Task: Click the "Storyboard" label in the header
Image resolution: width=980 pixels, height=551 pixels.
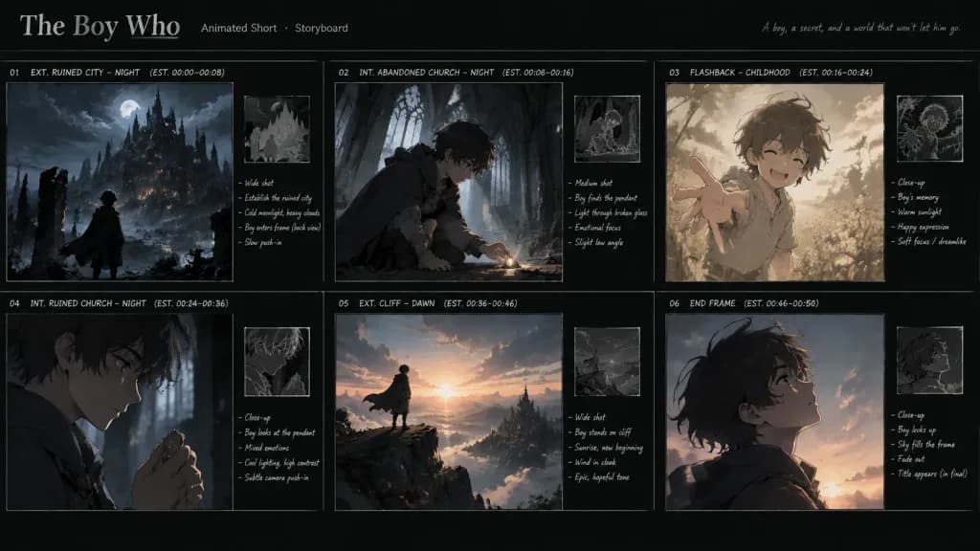Action: point(322,28)
